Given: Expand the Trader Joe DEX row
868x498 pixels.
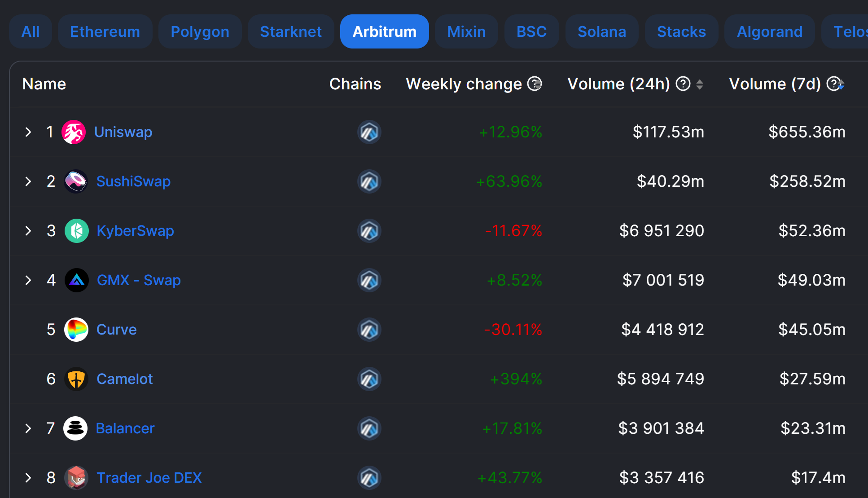Looking at the screenshot, I should coord(28,478).
